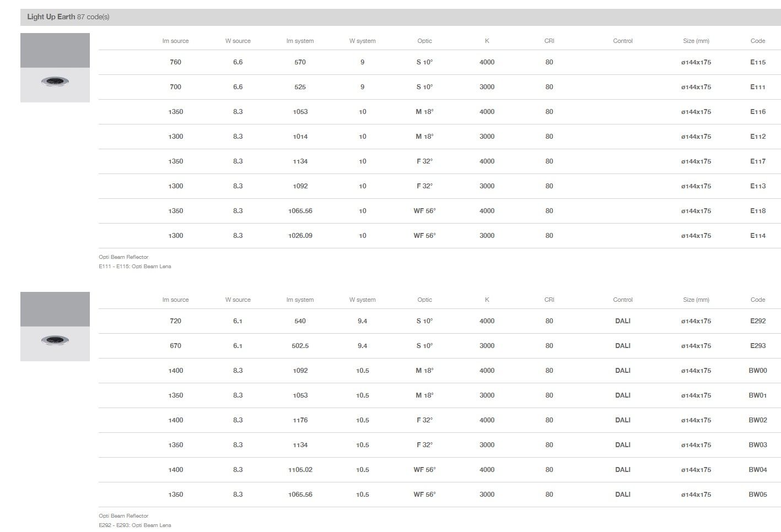This screenshot has width=781, height=532.
Task: Click the lm source header in first table
Action: (x=175, y=41)
